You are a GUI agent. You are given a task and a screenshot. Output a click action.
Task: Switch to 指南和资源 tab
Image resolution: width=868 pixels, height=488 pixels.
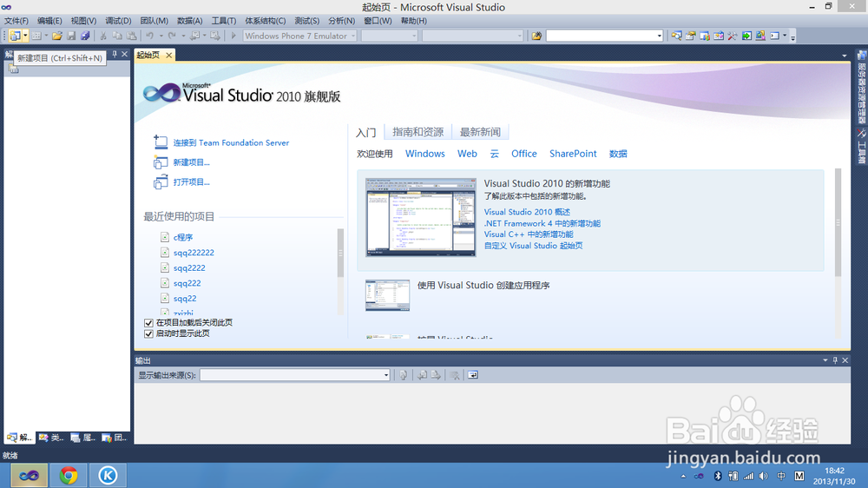(418, 132)
